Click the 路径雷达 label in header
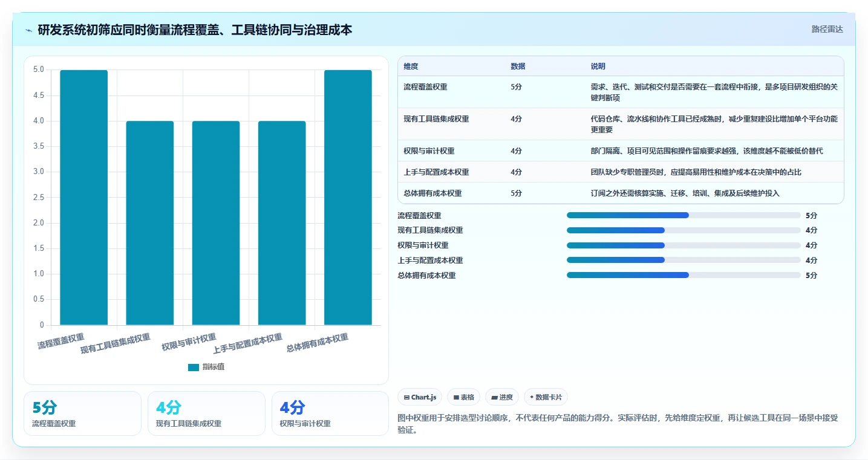 [x=827, y=29]
